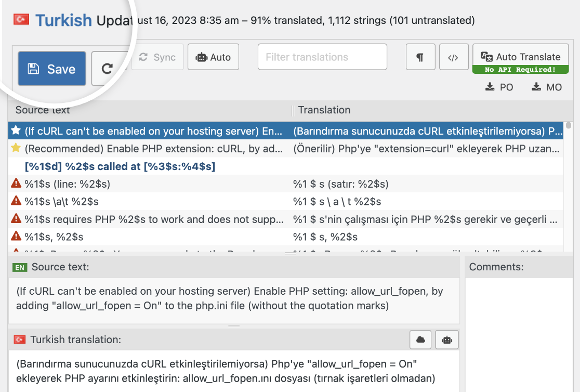Click the translation cell "%1 $ s \ a \ t %2$s"
The width and height of the screenshot is (580, 392).
(337, 202)
